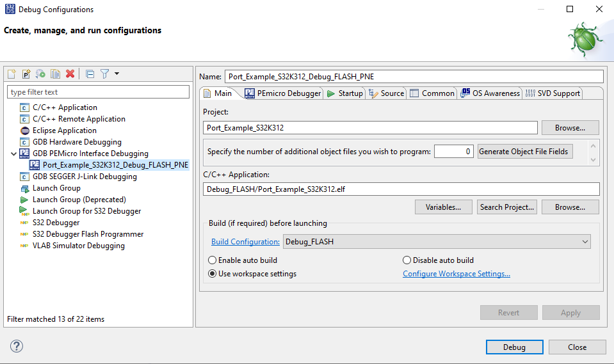Click the help question mark icon
The height and width of the screenshot is (364, 614).
tap(17, 346)
